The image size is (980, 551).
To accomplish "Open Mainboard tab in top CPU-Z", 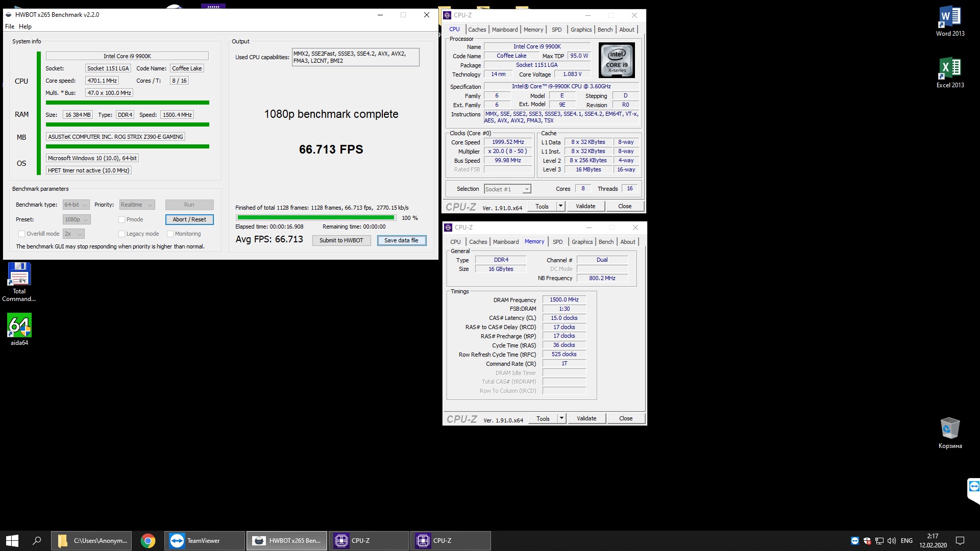I will 504,30.
